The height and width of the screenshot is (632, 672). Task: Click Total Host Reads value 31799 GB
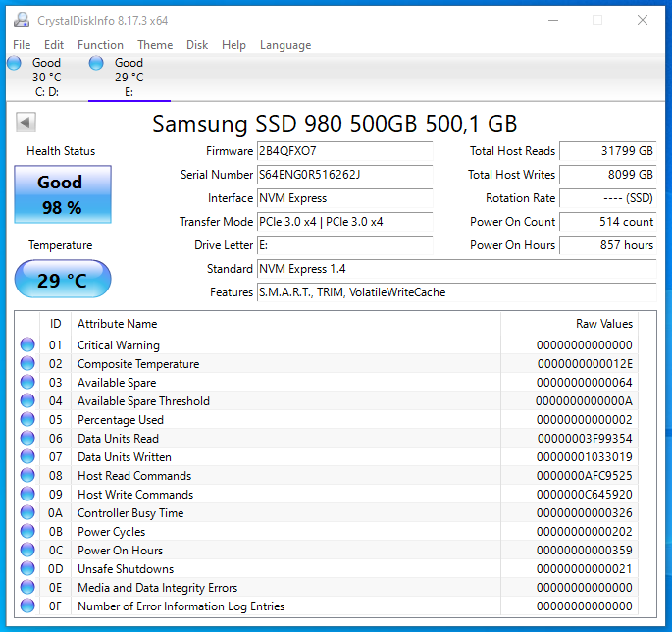608,151
